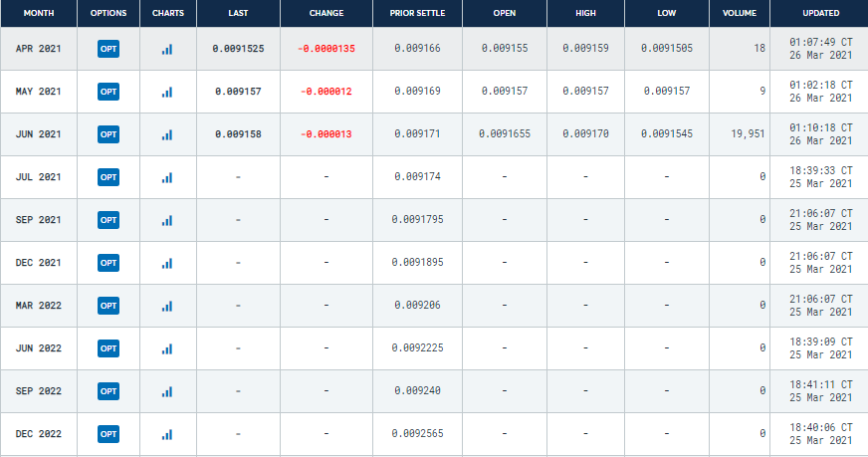Click the OPTIONS column header
Screen dimensions: 868x457
coord(108,13)
